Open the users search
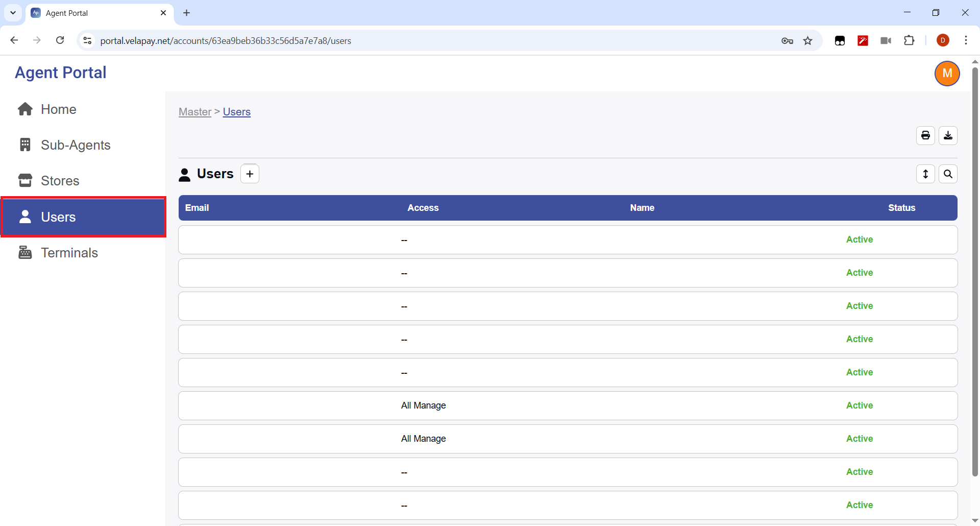This screenshot has width=980, height=526. (948, 174)
